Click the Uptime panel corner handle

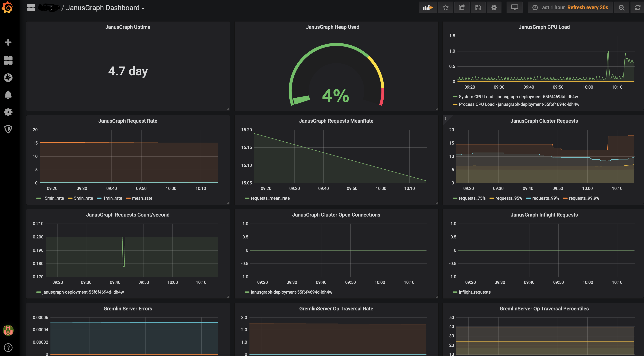pos(228,109)
